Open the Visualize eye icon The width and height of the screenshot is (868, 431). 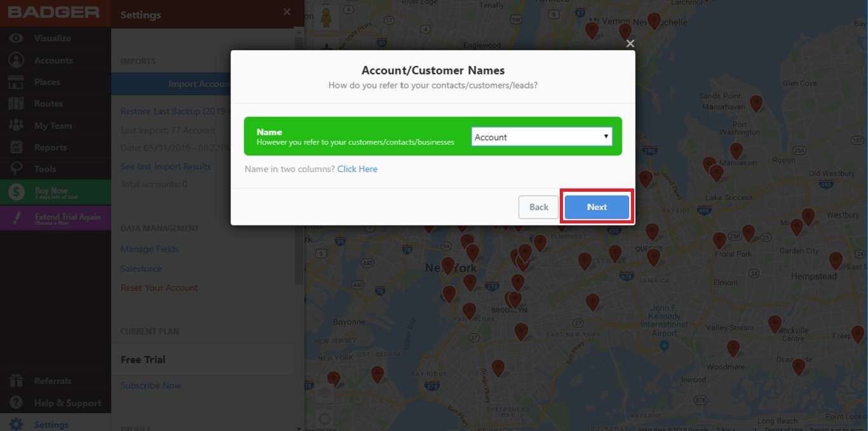(x=16, y=38)
